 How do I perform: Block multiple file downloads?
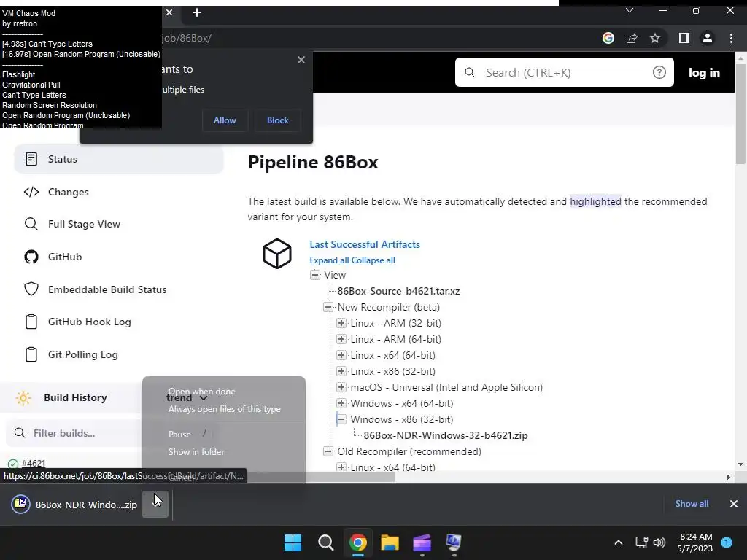pos(278,120)
